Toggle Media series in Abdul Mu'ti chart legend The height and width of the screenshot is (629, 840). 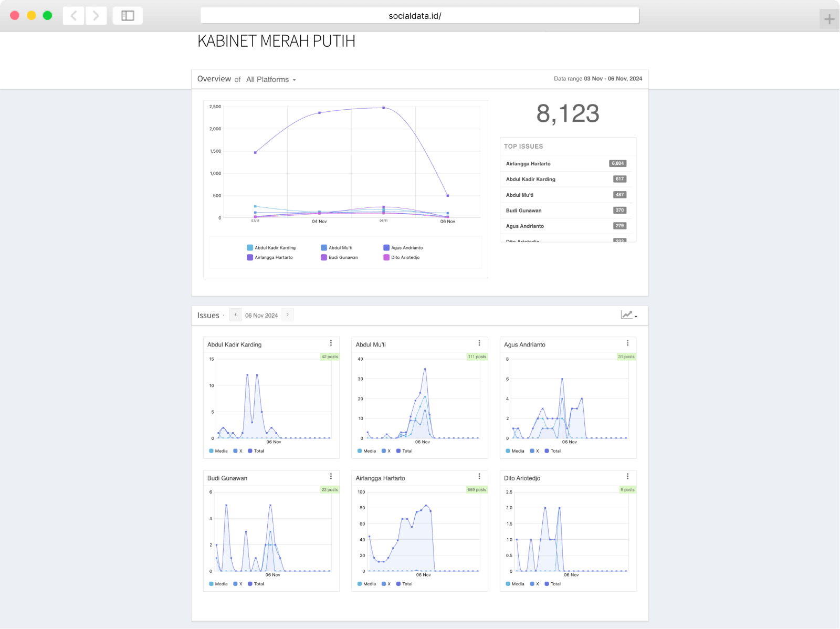coord(366,451)
